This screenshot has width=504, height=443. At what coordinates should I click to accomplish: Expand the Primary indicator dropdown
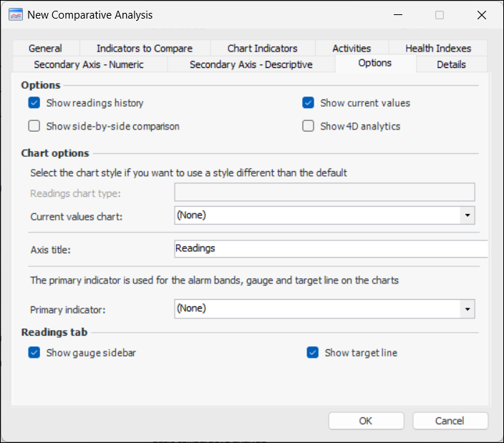pyautogui.click(x=467, y=309)
